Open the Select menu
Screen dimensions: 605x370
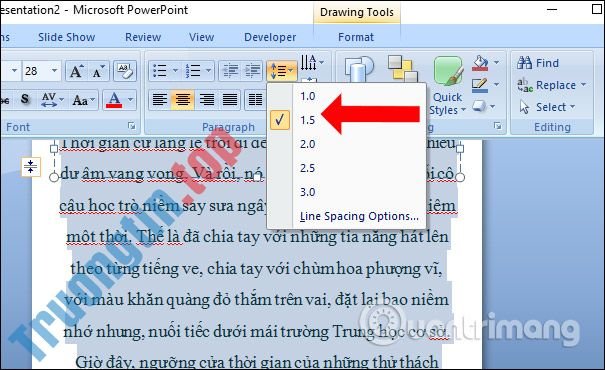(x=547, y=107)
